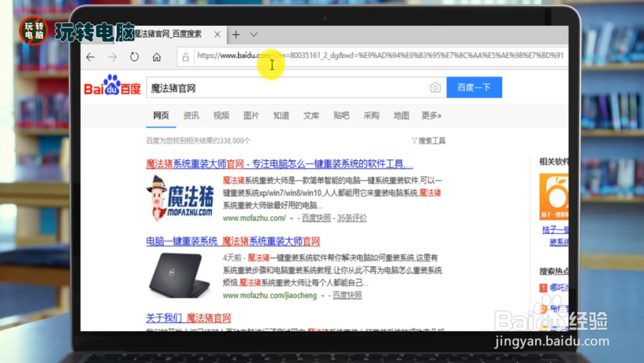
Task: Open the 魔法猪系统重装大师官网 result link
Action: (x=279, y=164)
